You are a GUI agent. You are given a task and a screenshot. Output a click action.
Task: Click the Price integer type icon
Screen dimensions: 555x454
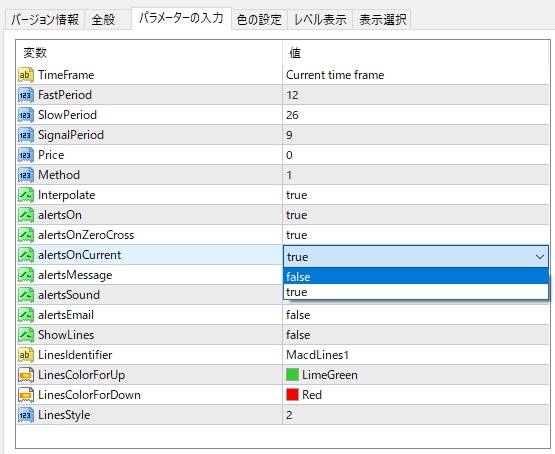point(26,155)
